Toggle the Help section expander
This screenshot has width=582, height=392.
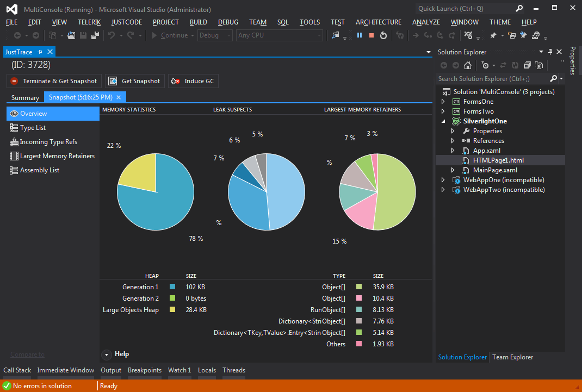107,355
